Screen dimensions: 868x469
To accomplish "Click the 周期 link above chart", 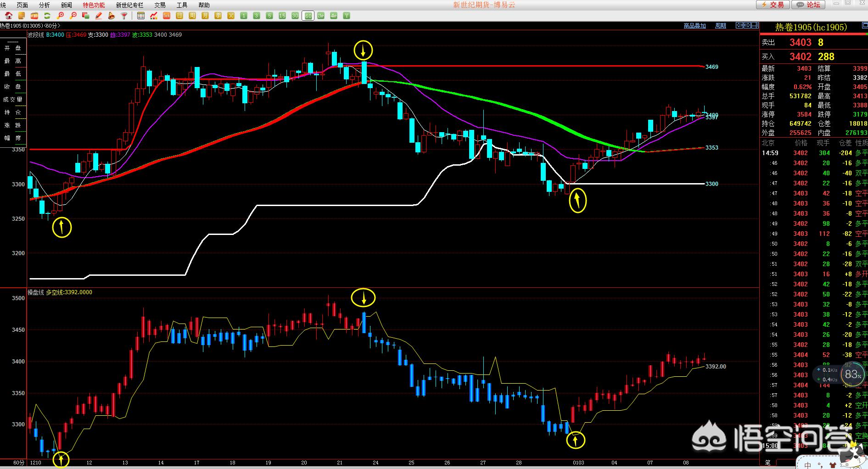I will [x=721, y=26].
